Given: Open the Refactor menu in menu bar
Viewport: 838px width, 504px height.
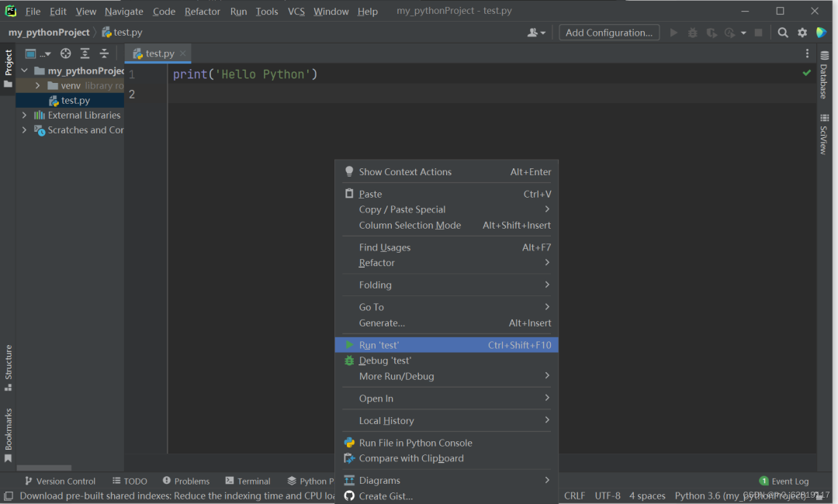Looking at the screenshot, I should [x=203, y=11].
